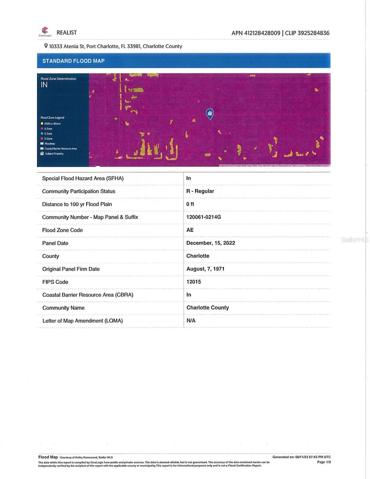Image resolution: width=370 pixels, height=479 pixels.
Task: Click the APN 412128428009 number
Action: point(256,33)
